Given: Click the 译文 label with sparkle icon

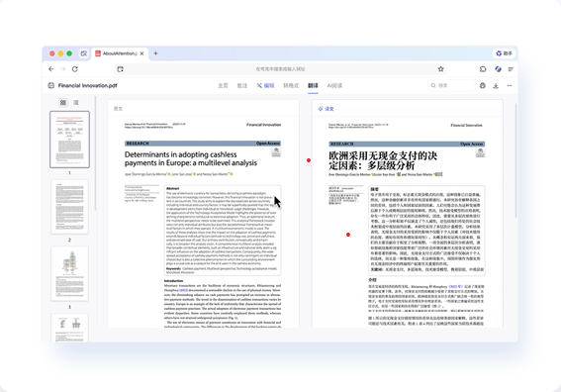Looking at the screenshot, I should 326,109.
